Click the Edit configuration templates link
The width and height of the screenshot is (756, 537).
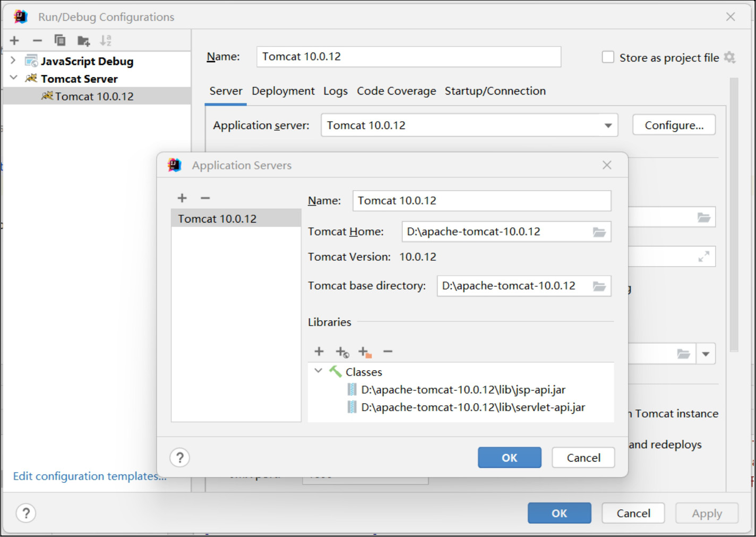tap(89, 476)
